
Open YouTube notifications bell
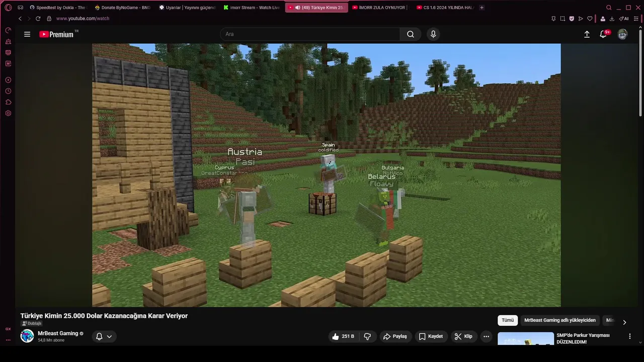tap(603, 34)
